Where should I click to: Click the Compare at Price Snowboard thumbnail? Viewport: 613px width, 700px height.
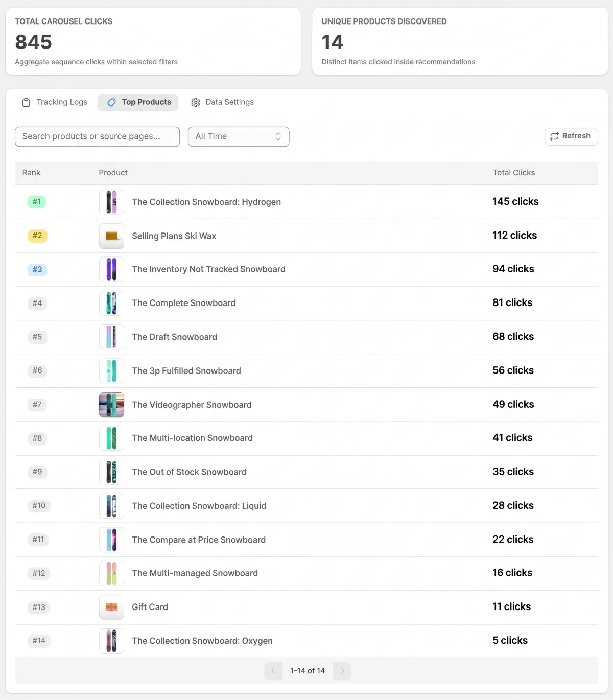point(111,540)
